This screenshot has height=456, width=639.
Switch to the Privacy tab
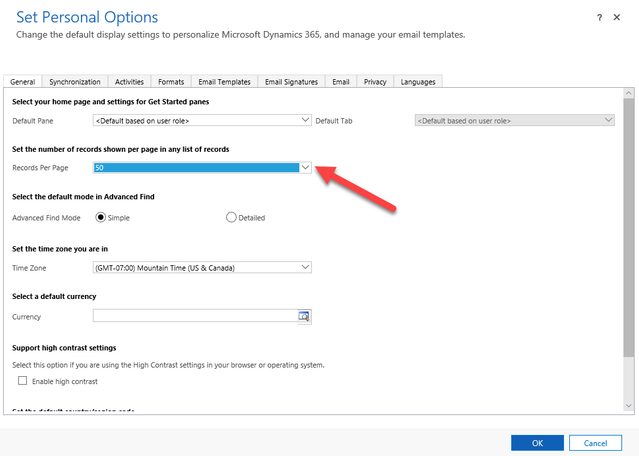click(375, 82)
